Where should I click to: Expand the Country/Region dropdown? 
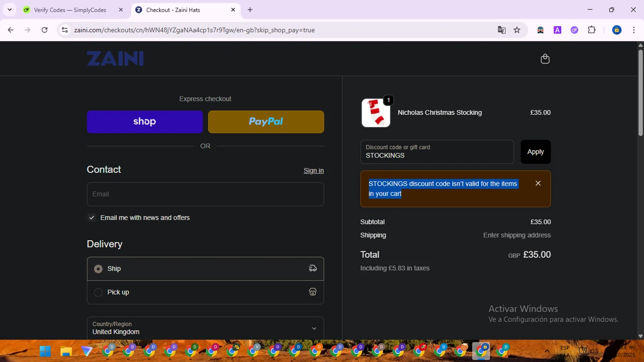point(205,329)
